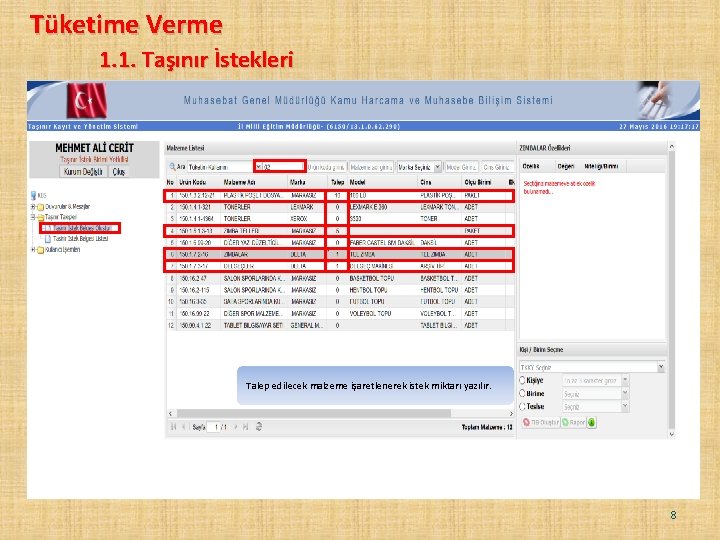Click the scroll up arrow of right panel
720x540 pixels.
tap(672, 147)
